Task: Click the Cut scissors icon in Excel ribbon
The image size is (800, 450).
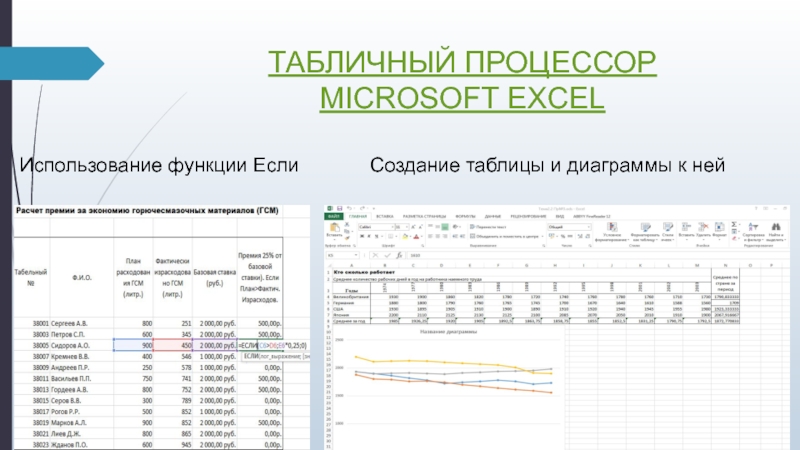Action: tap(346, 224)
